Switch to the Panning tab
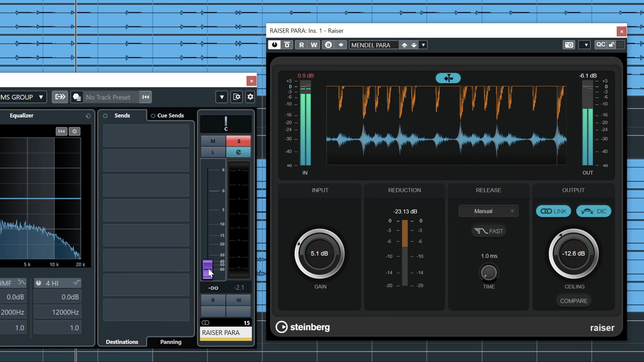The image size is (644, 362). [x=171, y=342]
